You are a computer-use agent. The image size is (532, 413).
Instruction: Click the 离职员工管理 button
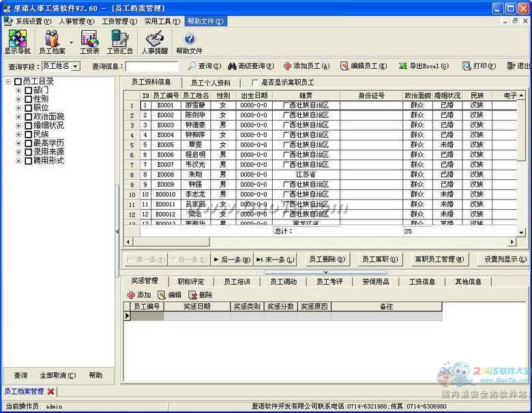[x=439, y=260]
